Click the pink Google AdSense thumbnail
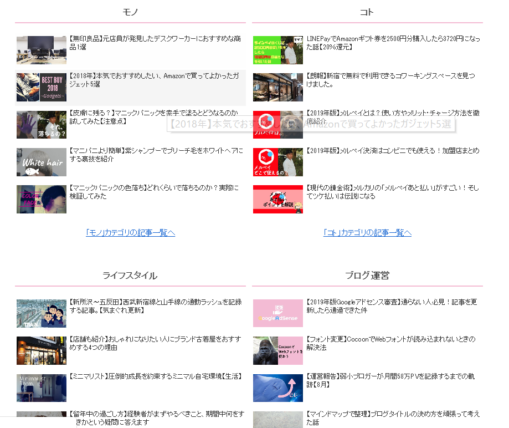This screenshot has width=509, height=428. coord(278,313)
